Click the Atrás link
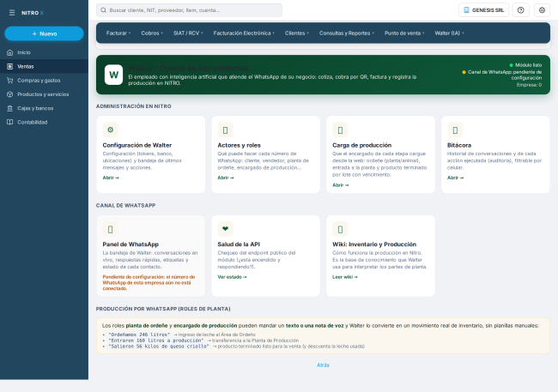 point(323,365)
